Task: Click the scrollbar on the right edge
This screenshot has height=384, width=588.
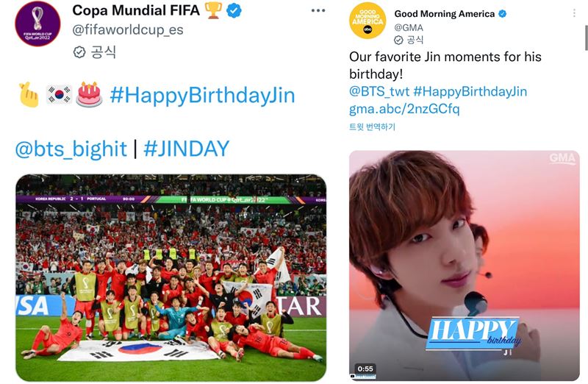Action: click(586, 38)
